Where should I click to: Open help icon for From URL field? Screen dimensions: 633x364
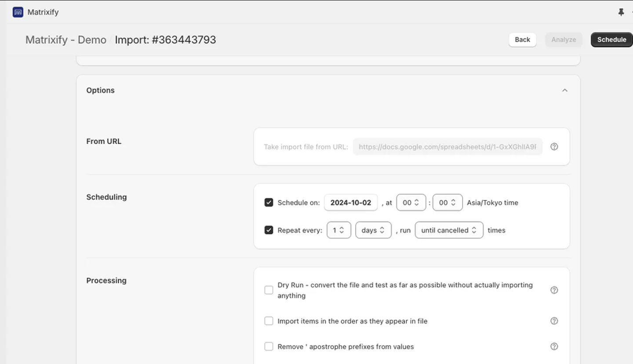[x=554, y=147]
